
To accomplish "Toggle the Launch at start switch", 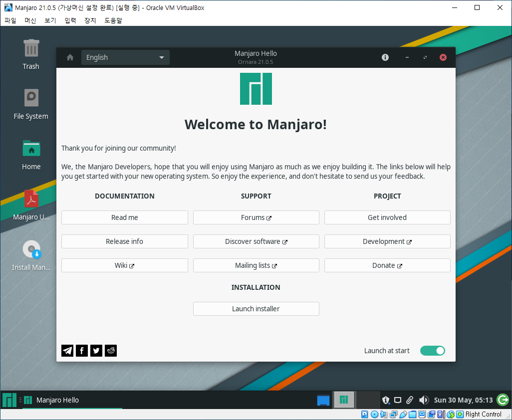I will pos(432,351).
